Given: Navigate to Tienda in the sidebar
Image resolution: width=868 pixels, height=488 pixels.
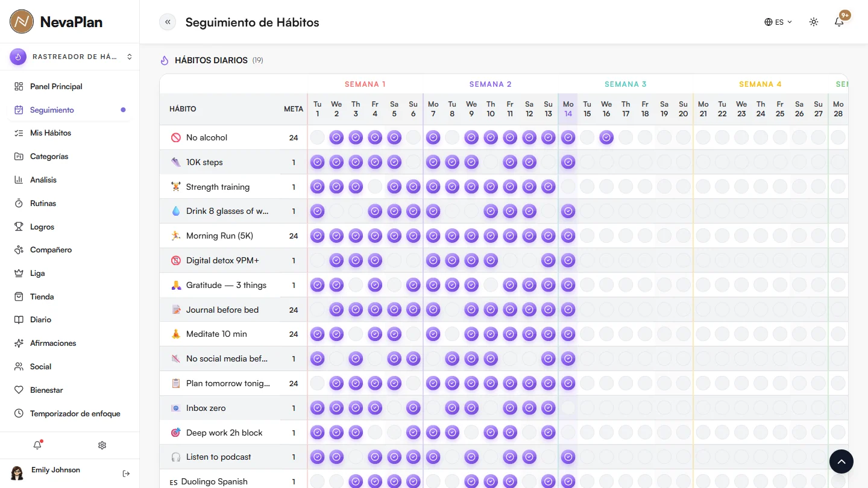Looking at the screenshot, I should 69,296.
